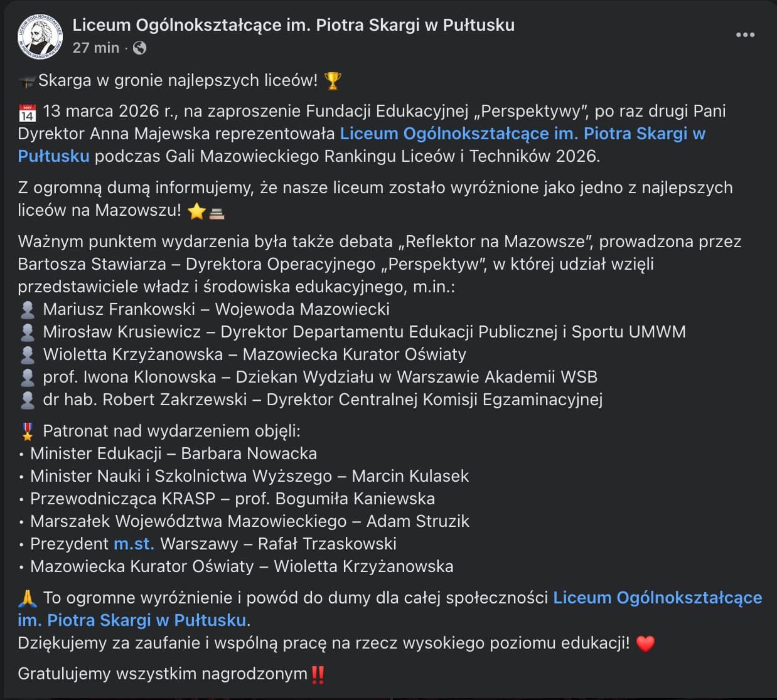
Task: Click the gold star emoji after "Mazowszu!"
Action: click(196, 211)
